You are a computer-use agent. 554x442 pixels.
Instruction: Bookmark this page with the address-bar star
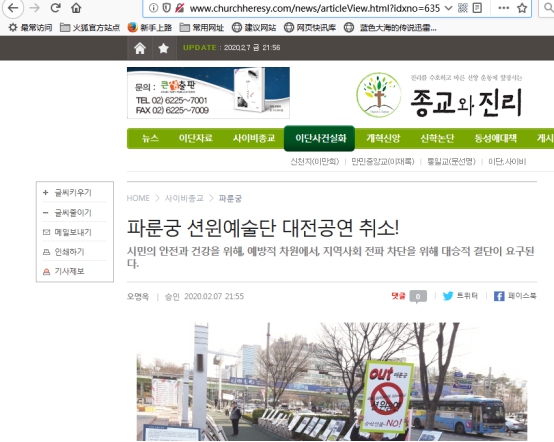point(522,8)
